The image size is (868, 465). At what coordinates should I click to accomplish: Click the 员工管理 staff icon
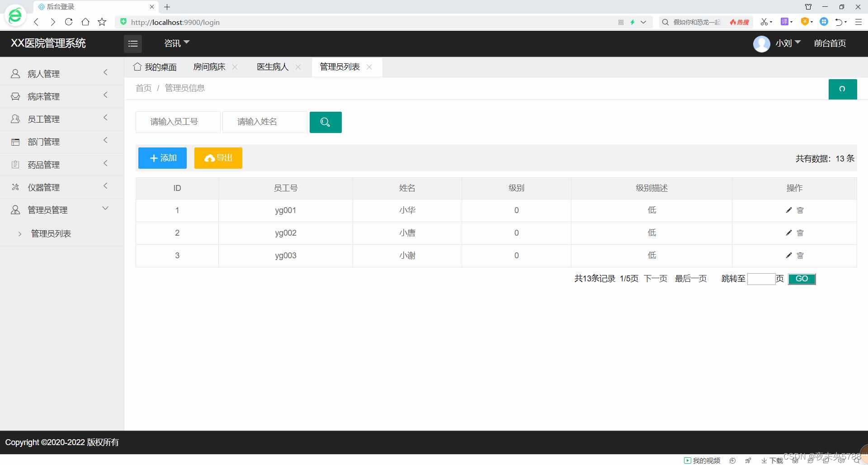[x=15, y=119]
